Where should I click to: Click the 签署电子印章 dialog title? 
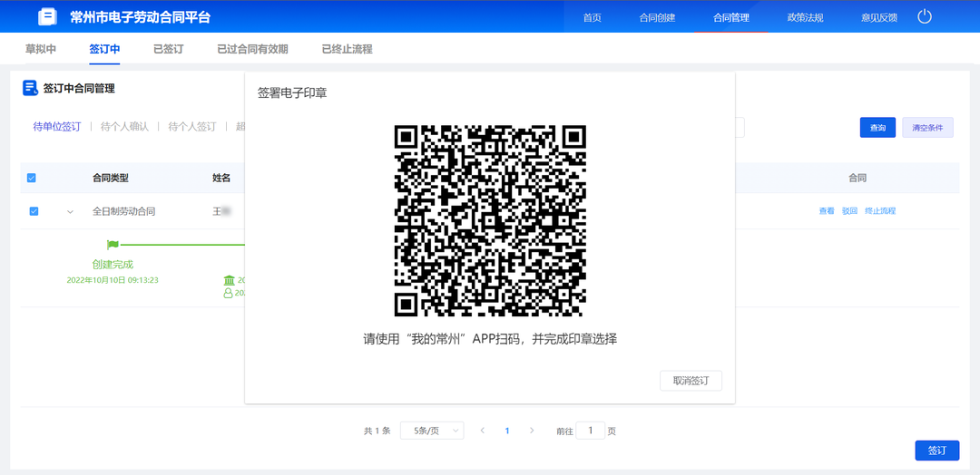coord(292,93)
